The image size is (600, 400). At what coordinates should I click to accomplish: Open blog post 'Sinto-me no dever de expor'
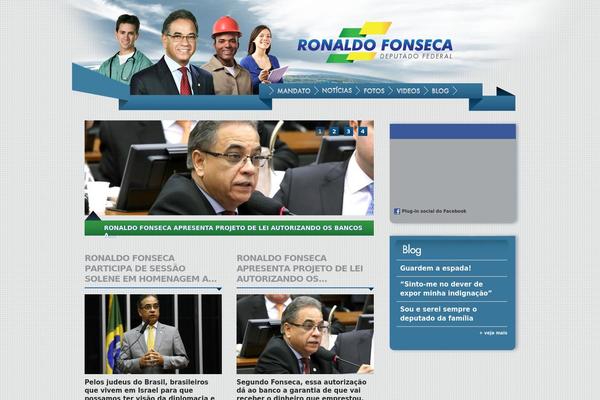(446, 289)
